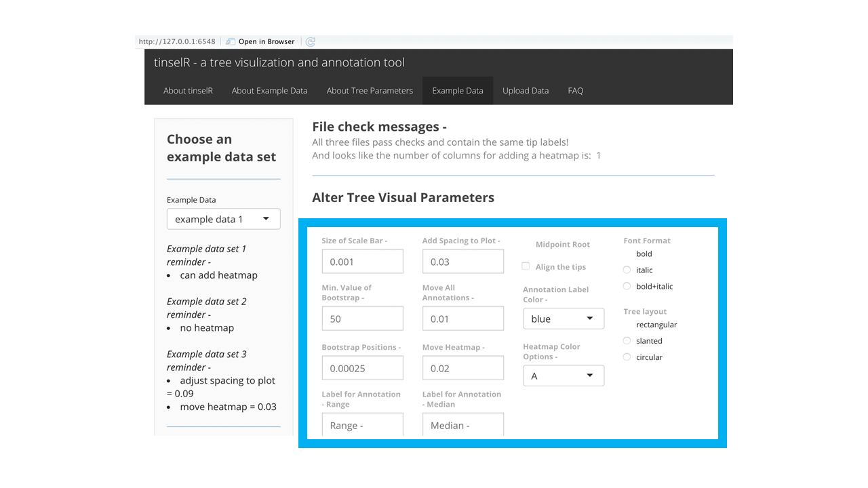Open About Tree Parameters tab

[x=370, y=91]
